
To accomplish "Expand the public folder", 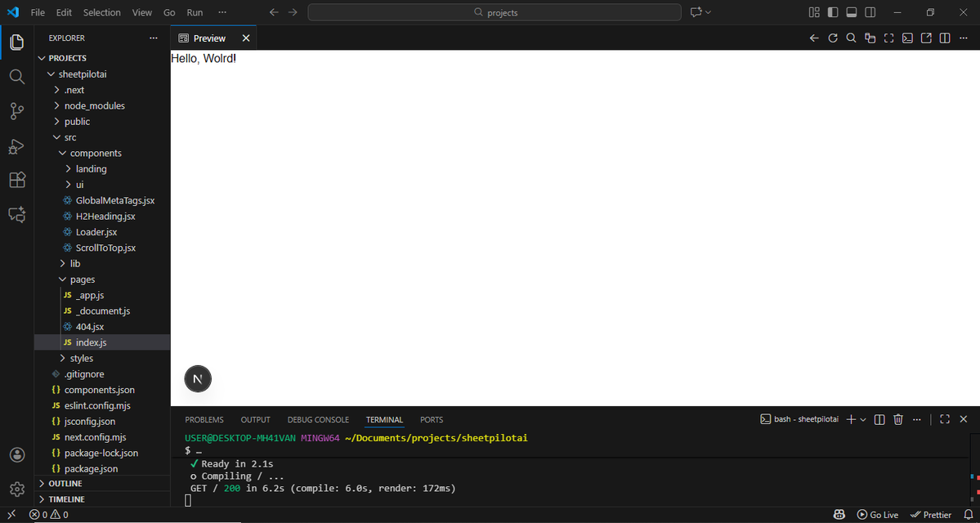I will pyautogui.click(x=102, y=121).
